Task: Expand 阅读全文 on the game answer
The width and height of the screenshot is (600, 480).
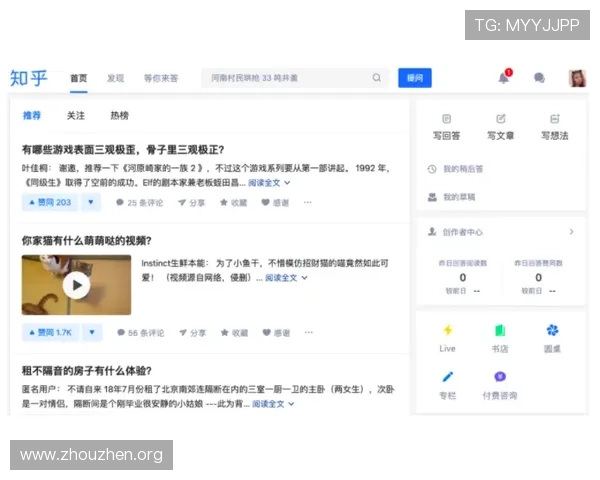Action: pos(269,183)
